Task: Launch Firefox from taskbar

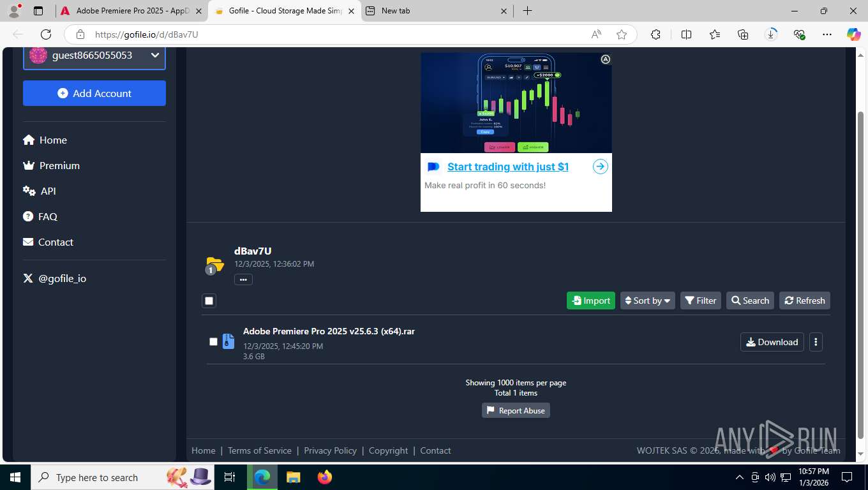Action: pos(325,477)
